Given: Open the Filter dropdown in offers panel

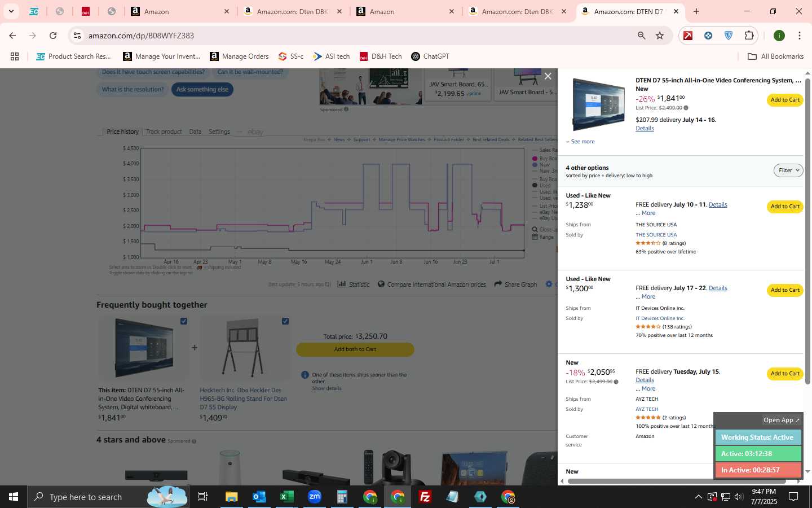Looking at the screenshot, I should pyautogui.click(x=788, y=170).
